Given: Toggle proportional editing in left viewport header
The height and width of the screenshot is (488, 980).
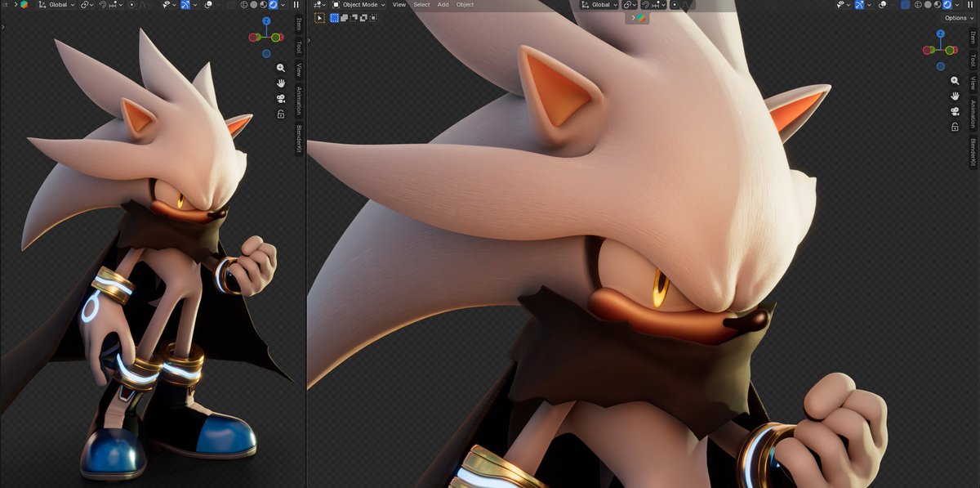Looking at the screenshot, I should (x=131, y=5).
